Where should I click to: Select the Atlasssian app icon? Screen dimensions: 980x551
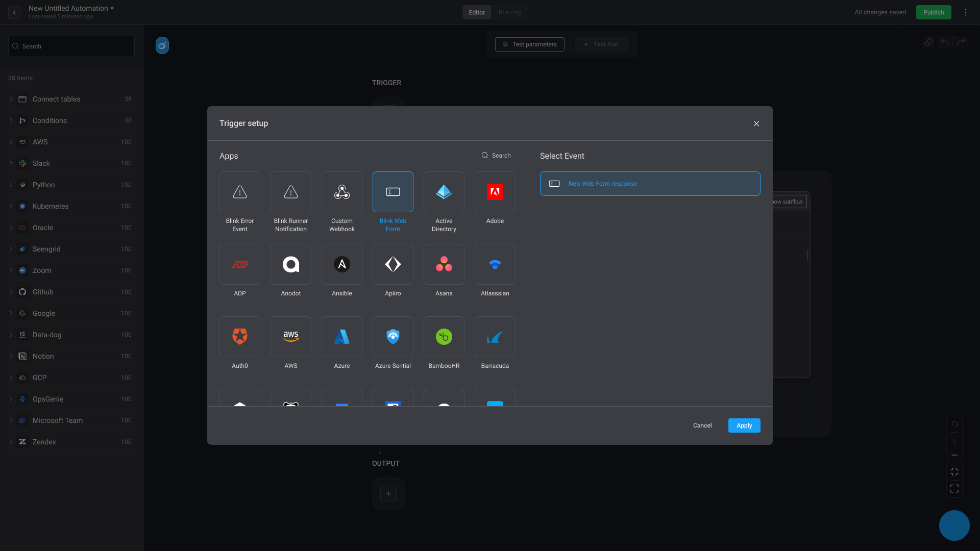[495, 264]
